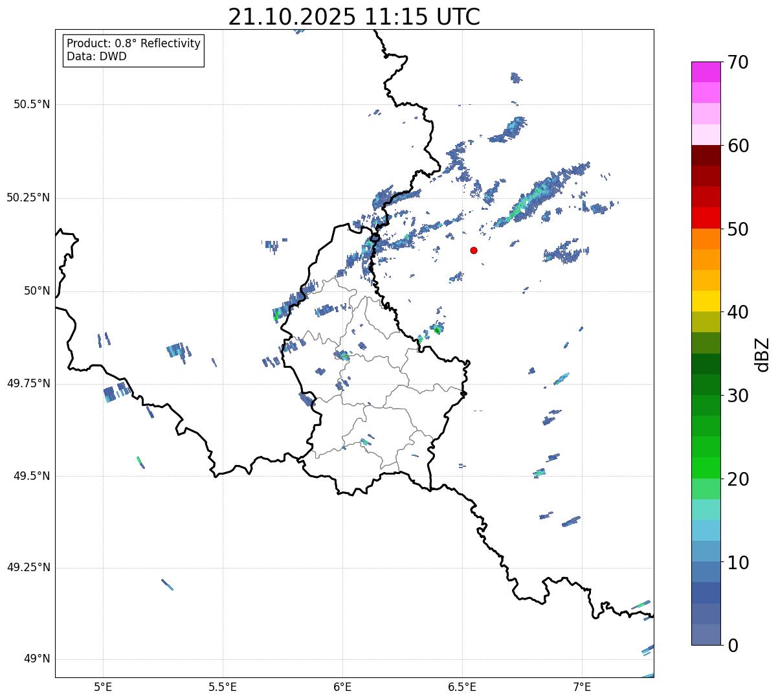Click the 50 tick on colorbar
The width and height of the screenshot is (778, 700).
click(x=738, y=229)
